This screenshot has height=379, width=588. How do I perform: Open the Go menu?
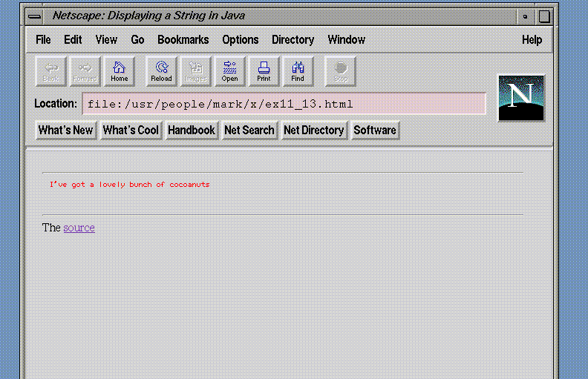[137, 40]
